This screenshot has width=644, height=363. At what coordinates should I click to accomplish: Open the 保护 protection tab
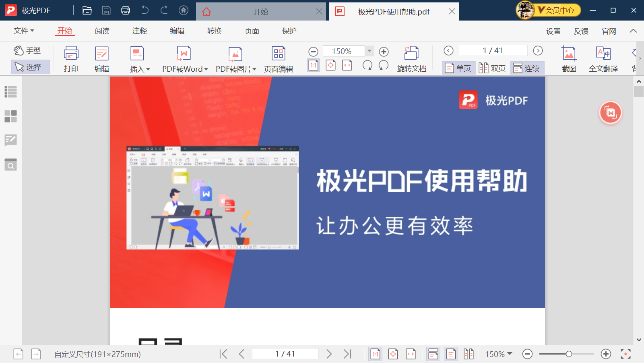(289, 31)
